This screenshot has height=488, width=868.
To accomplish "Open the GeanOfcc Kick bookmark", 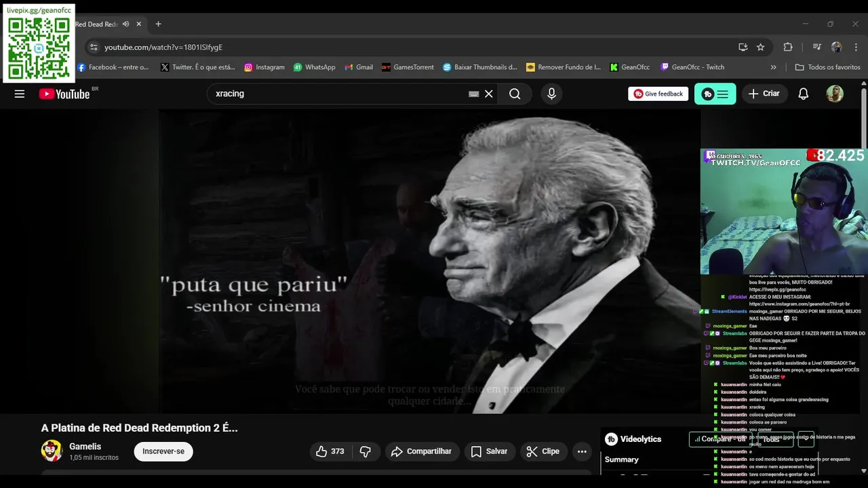I will click(630, 67).
